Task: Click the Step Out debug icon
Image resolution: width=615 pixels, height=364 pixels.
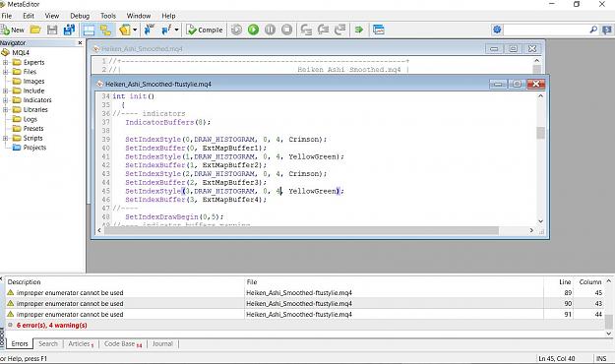Action: [x=340, y=30]
